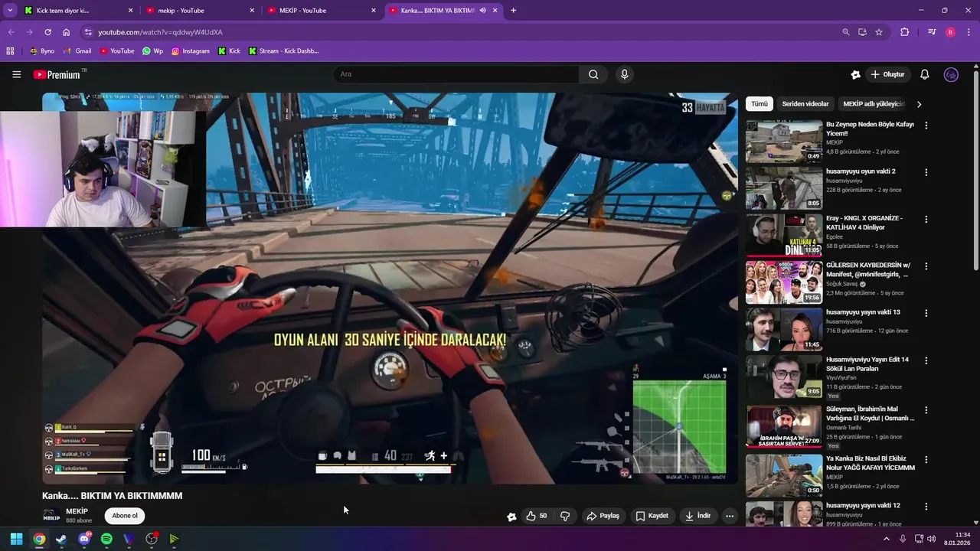Click the search magnifier button
Viewport: 980px width, 551px height.
pyautogui.click(x=593, y=74)
